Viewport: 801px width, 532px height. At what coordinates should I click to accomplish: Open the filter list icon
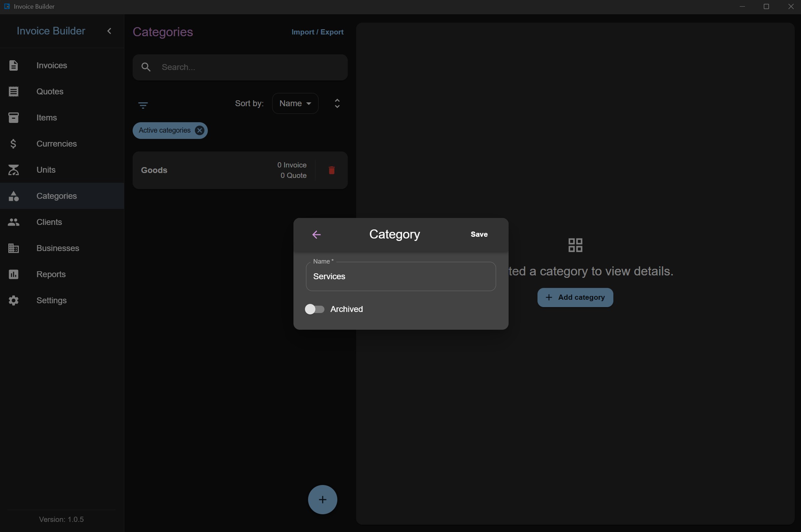(x=143, y=105)
